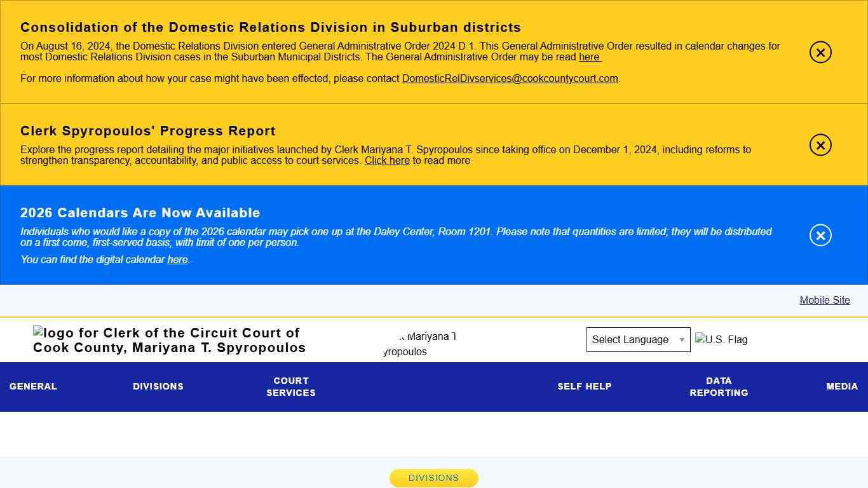
Task: Click the Clerk of the Circuit Court logo
Action: coord(169,340)
